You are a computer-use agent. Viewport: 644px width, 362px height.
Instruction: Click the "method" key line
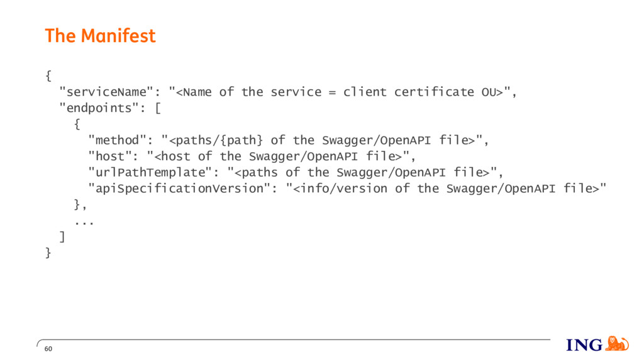288,140
